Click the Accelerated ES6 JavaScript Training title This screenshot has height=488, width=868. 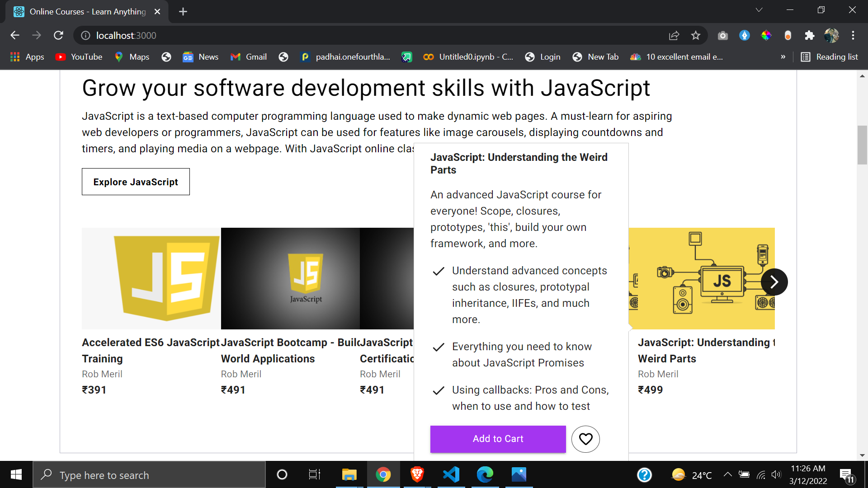coord(151,351)
